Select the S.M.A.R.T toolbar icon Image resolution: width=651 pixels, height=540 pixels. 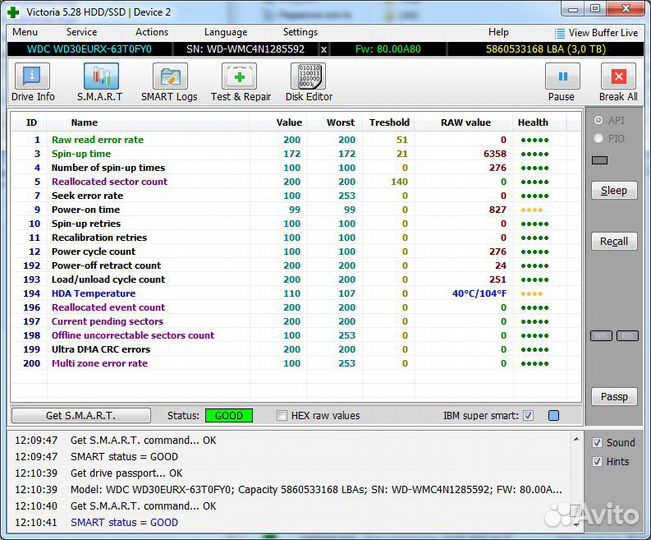pyautogui.click(x=101, y=76)
